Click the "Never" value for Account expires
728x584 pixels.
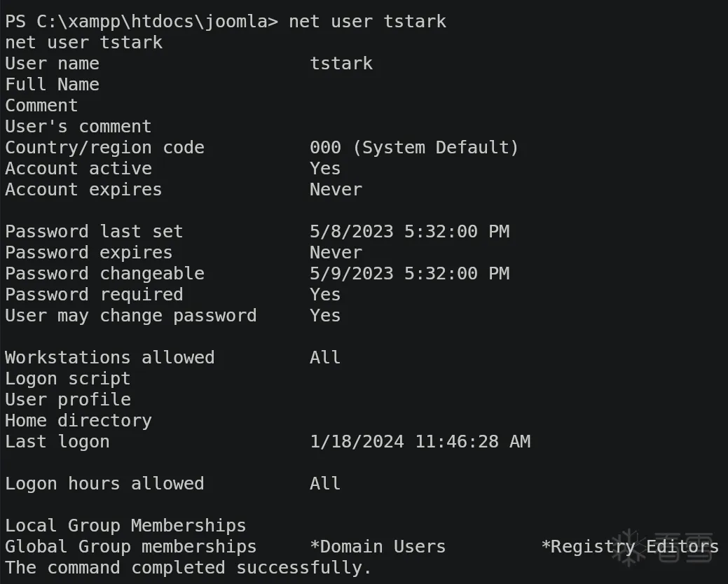(336, 189)
